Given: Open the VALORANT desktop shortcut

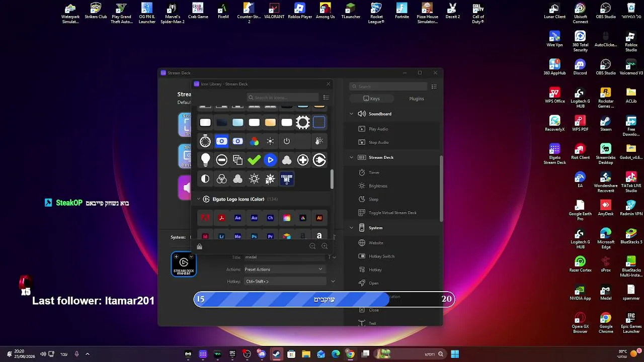Looking at the screenshot, I should (x=274, y=11).
